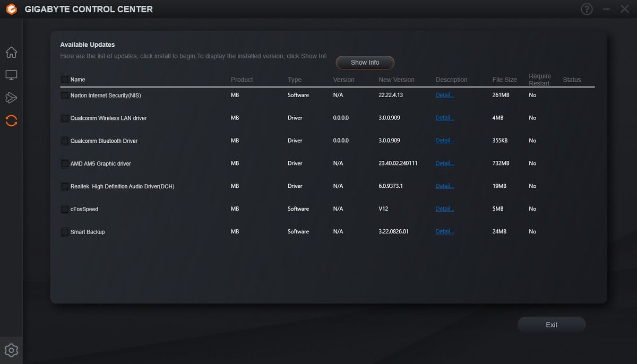Click new version 3.22.0826.01
Screen dimensions: 637x364
coord(394,231)
